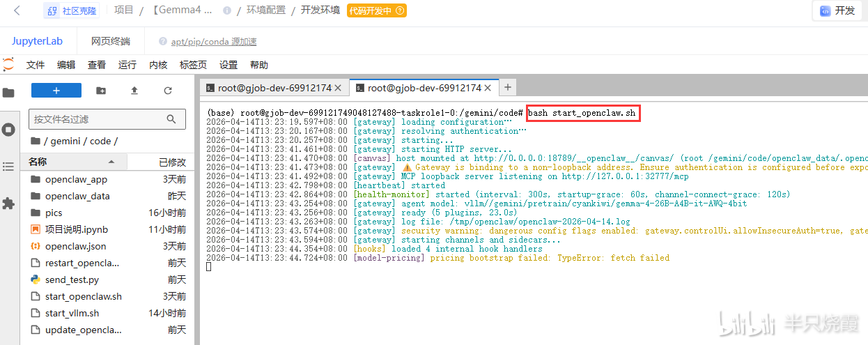Open the file browser sidebar icon

[x=8, y=92]
